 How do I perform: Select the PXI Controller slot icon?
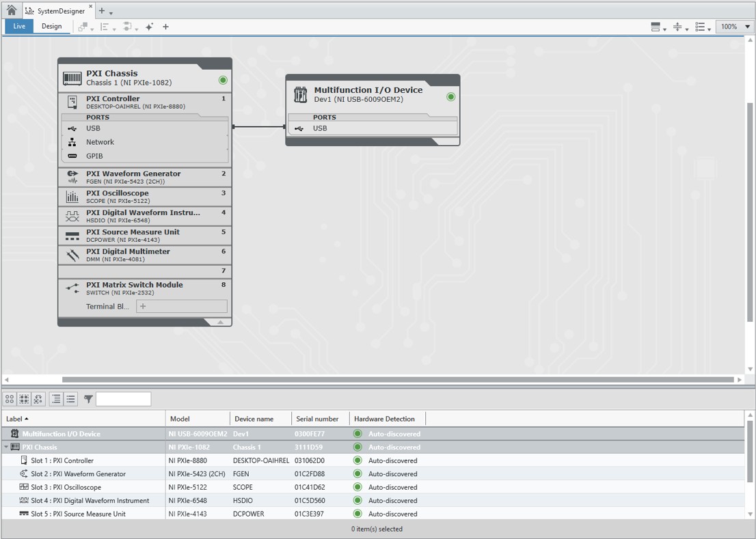pos(72,102)
